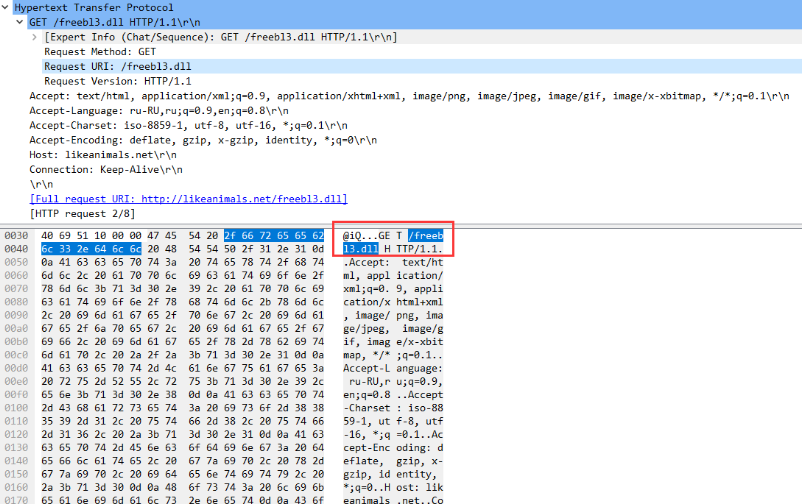Viewport: 802px width, 504px height.
Task: Click hex offset 0040 in bytes pane
Action: pos(16,249)
